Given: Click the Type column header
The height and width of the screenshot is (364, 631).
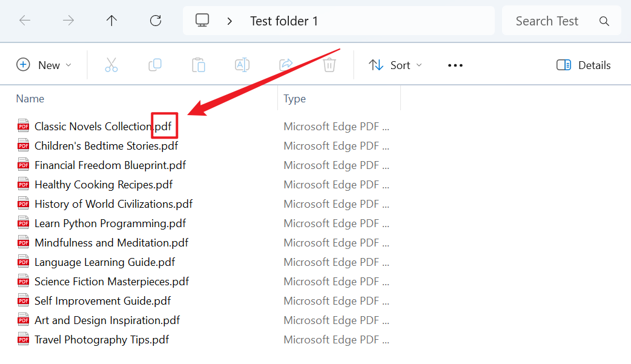Looking at the screenshot, I should 294,98.
